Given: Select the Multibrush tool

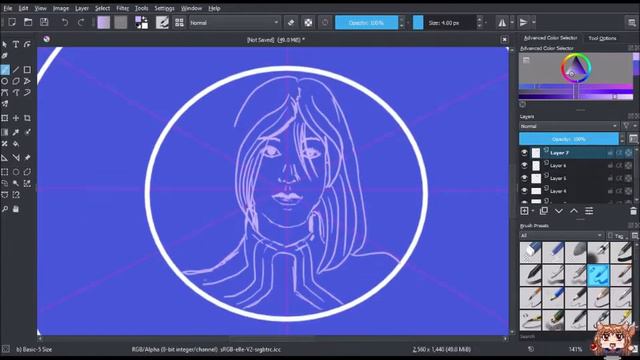Looking at the screenshot, I should click(x=4, y=104).
